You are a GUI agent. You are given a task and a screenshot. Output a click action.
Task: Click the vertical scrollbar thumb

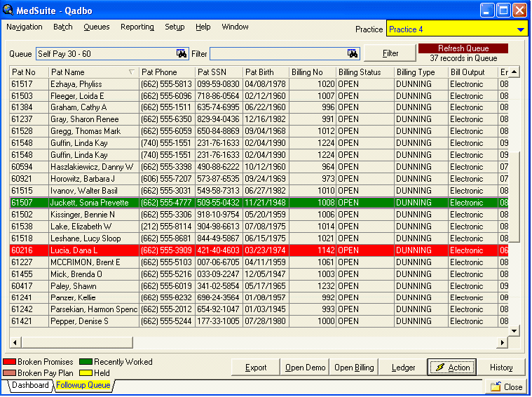pos(514,197)
